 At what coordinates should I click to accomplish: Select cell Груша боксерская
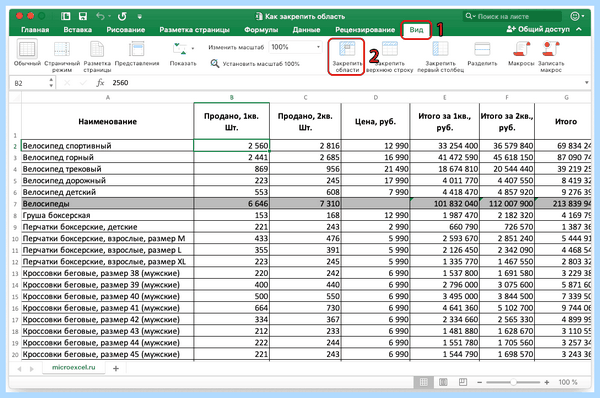tap(108, 215)
